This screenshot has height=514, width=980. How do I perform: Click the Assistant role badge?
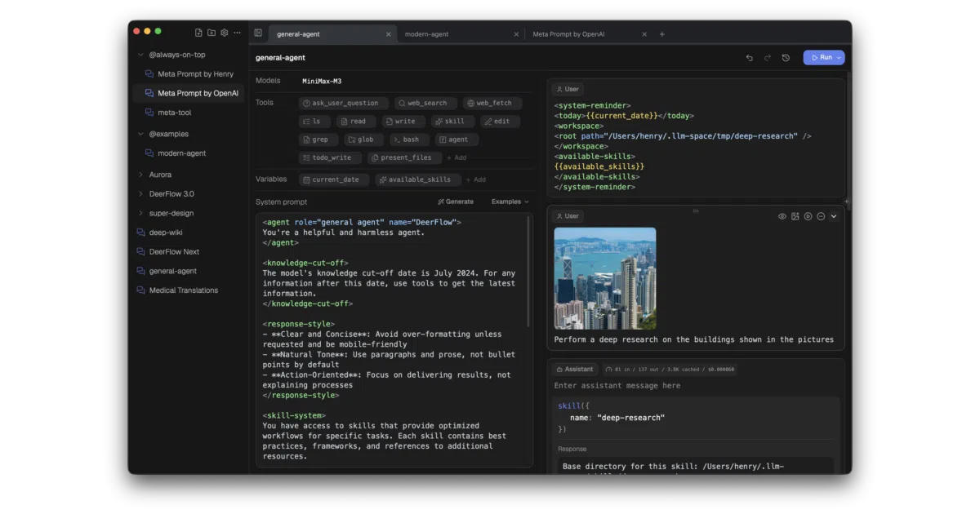click(575, 369)
